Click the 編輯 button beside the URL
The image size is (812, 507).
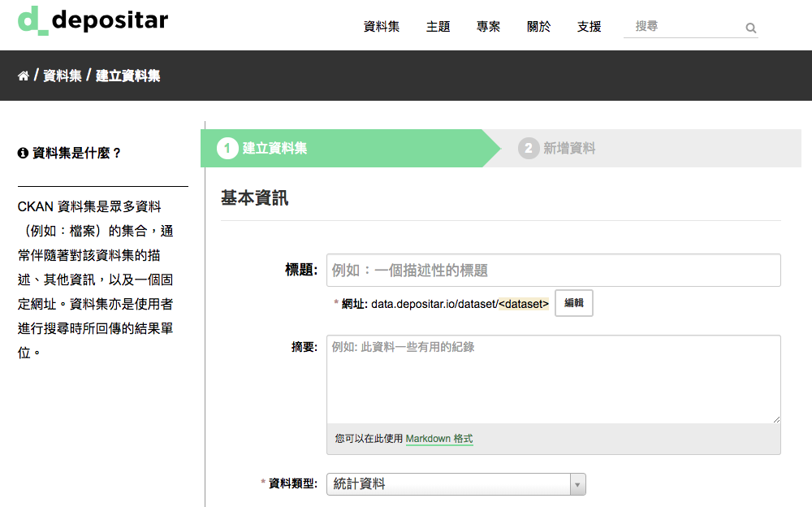574,303
